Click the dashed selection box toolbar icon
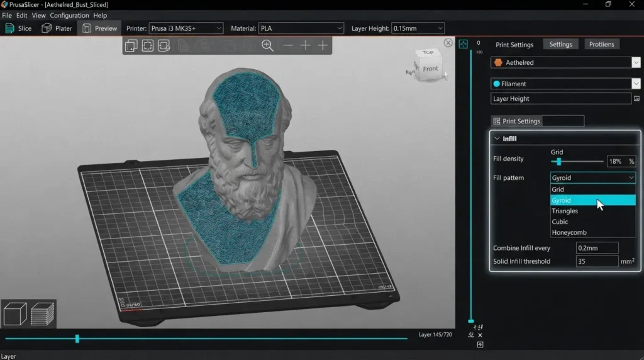 147,45
